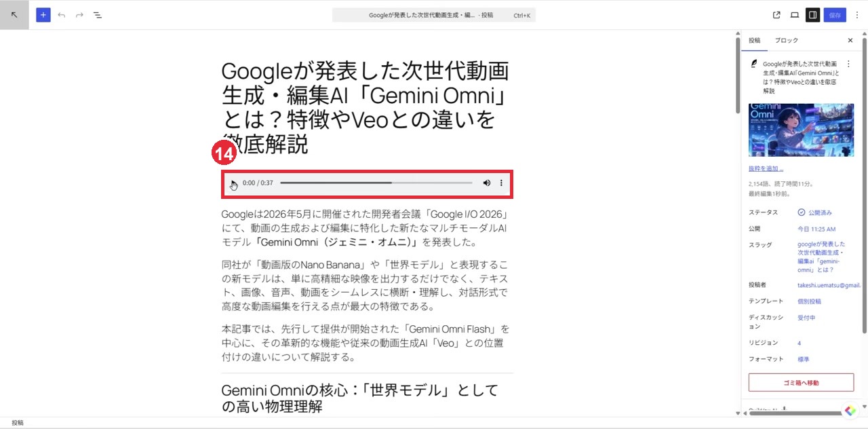Change the discussion setting 受付中

tap(806, 318)
